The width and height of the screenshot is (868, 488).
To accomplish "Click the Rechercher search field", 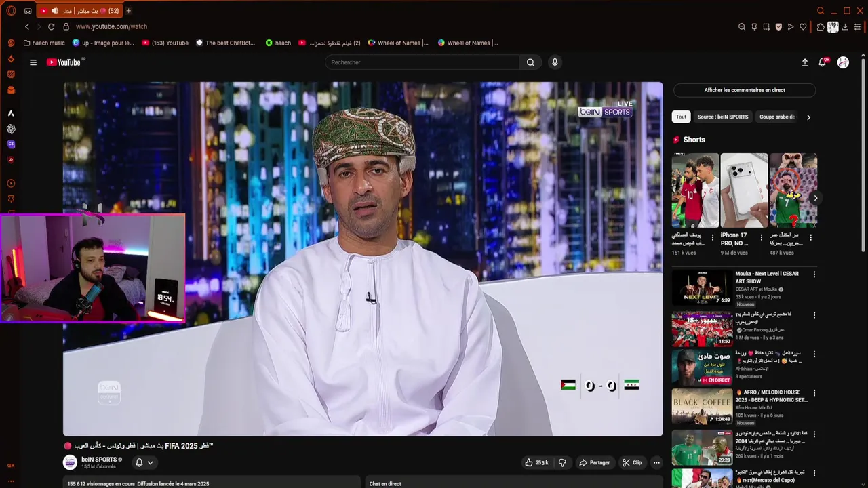I will [x=422, y=62].
